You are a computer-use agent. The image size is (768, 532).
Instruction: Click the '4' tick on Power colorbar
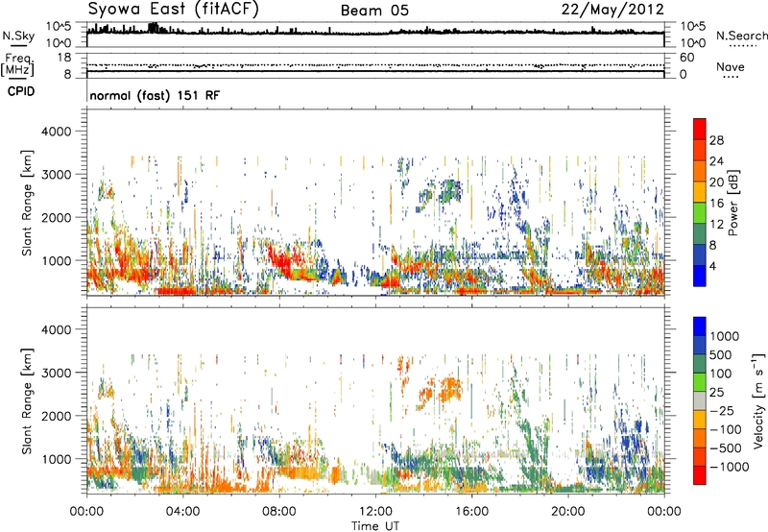(x=712, y=266)
